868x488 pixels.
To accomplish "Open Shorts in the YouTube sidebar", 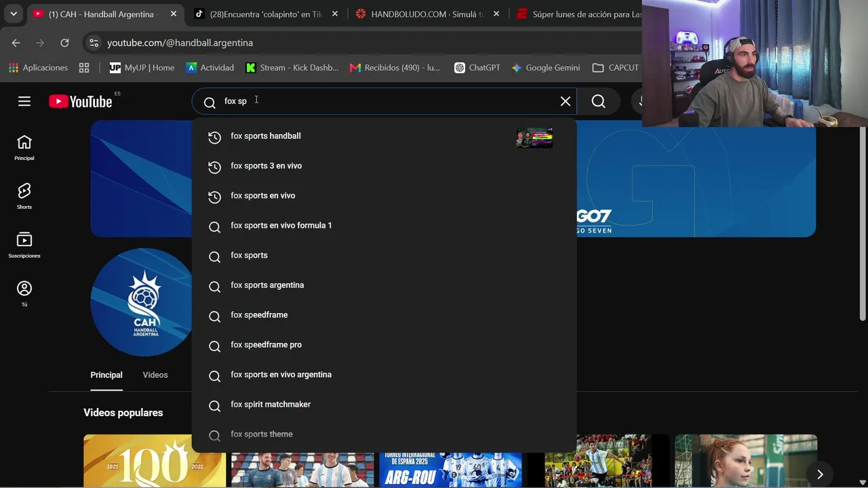I will [24, 196].
